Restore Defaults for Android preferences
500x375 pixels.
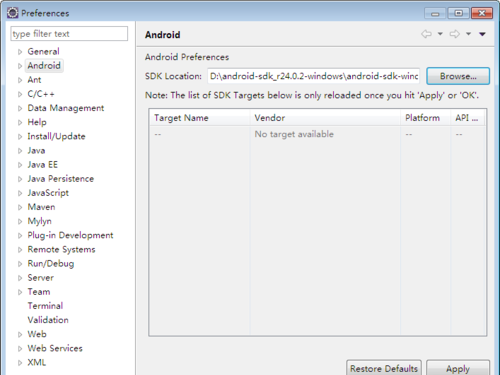point(384,368)
